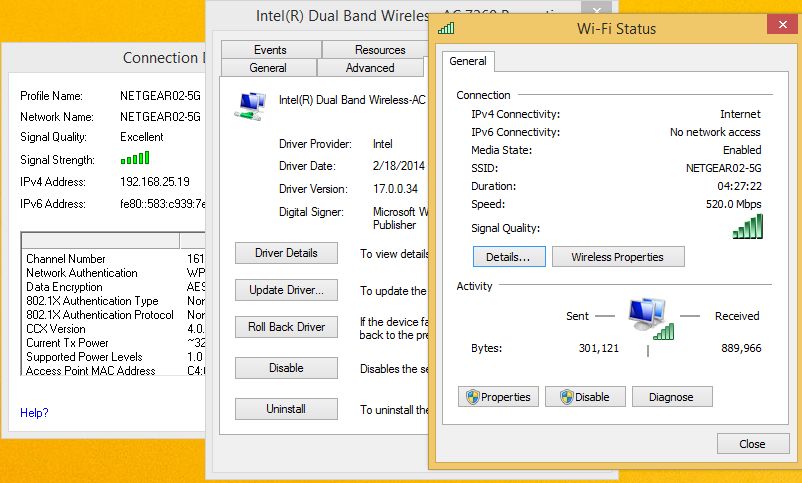
Task: Close the Wi-Fi Status dialog using the Close button
Action: pyautogui.click(x=752, y=444)
